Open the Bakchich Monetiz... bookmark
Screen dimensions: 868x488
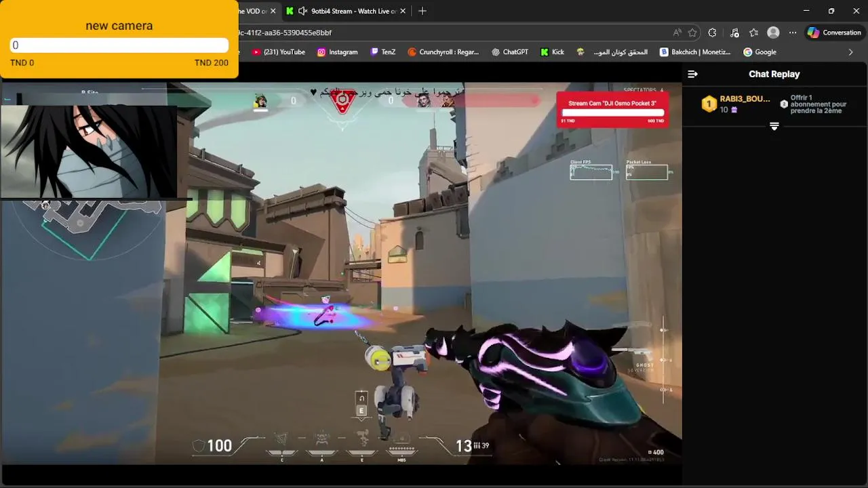(695, 52)
